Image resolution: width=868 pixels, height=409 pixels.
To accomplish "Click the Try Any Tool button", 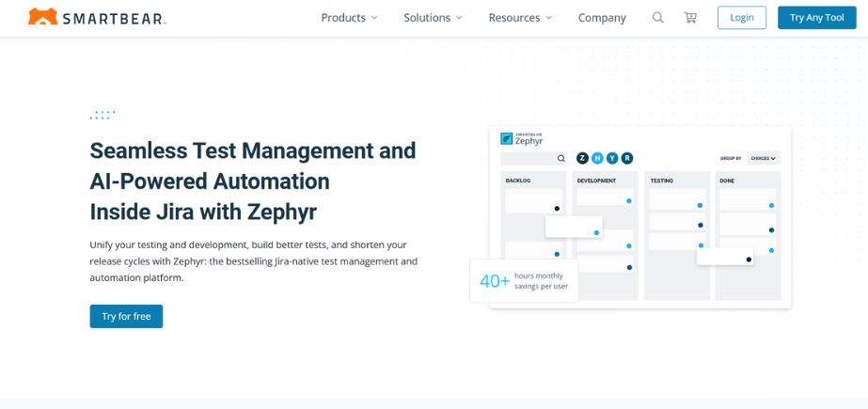I will point(816,18).
